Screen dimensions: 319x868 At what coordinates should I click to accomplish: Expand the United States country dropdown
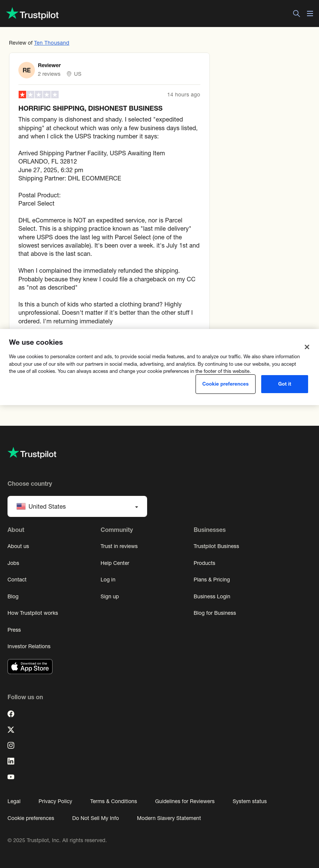[77, 506]
